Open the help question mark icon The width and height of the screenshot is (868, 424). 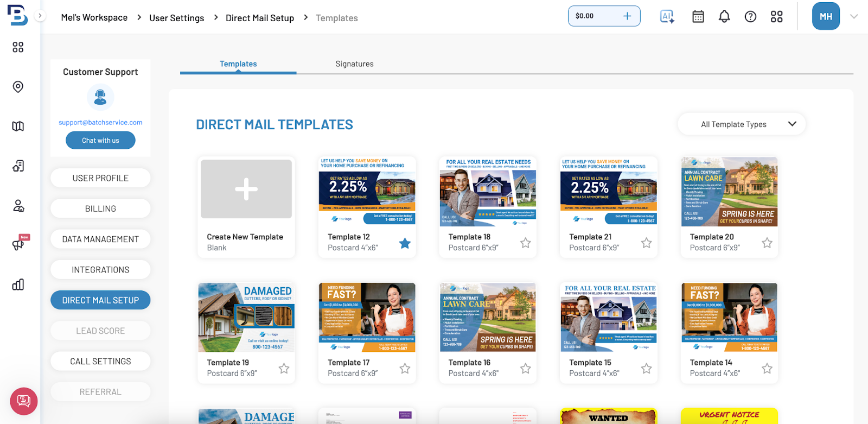click(750, 16)
